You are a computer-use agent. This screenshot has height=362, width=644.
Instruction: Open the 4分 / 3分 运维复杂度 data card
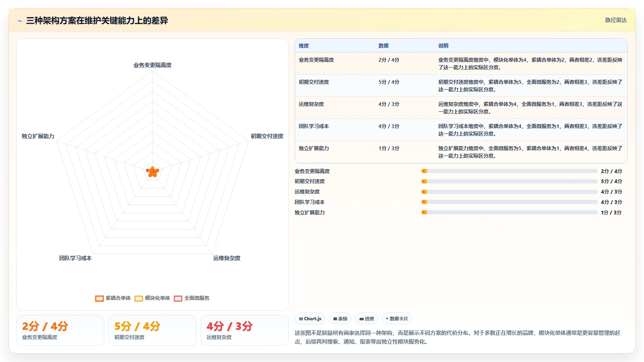tap(245, 330)
